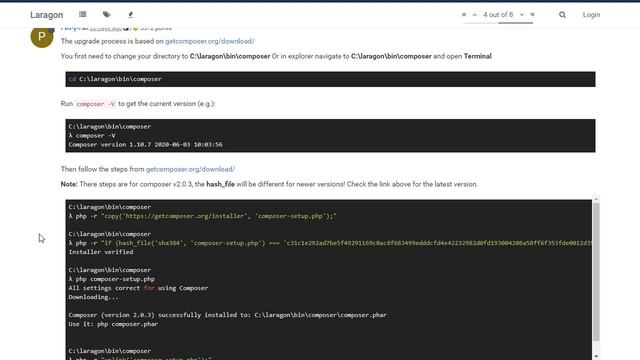Viewport: 640px width, 360px height.
Task: Click the code block scrollbar down arrow
Action: point(596,356)
